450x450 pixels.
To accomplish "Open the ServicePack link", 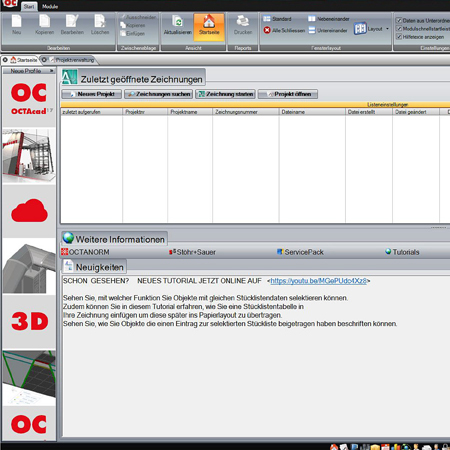I will click(x=300, y=252).
